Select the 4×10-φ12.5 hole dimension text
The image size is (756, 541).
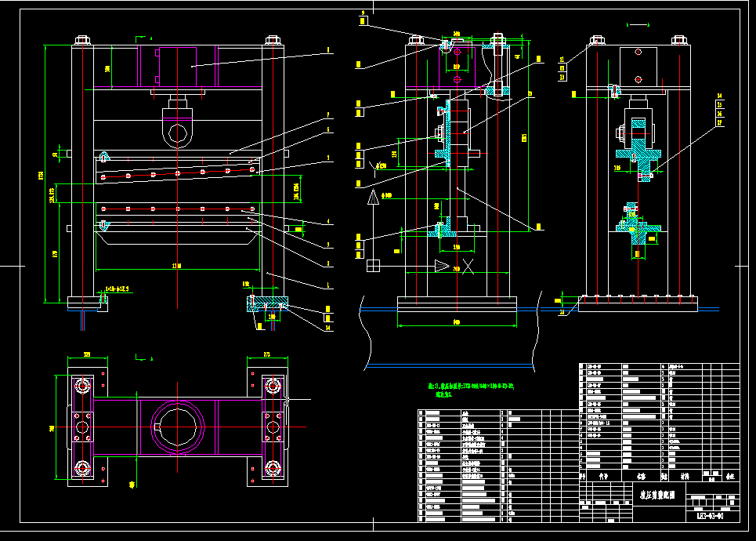pyautogui.click(x=118, y=289)
